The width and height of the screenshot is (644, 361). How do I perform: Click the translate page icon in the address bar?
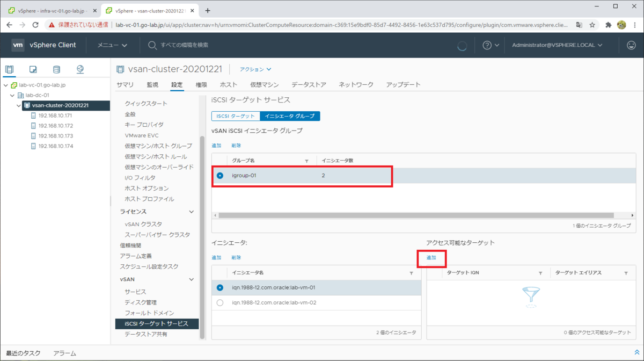[579, 25]
